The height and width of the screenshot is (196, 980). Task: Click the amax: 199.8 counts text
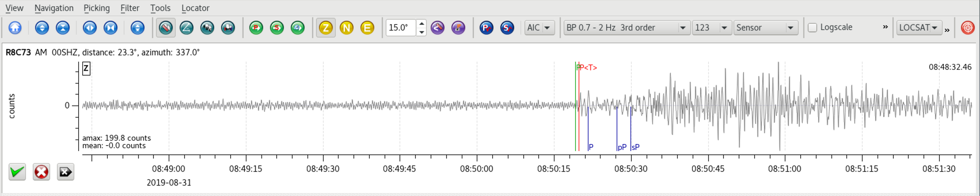tap(116, 138)
